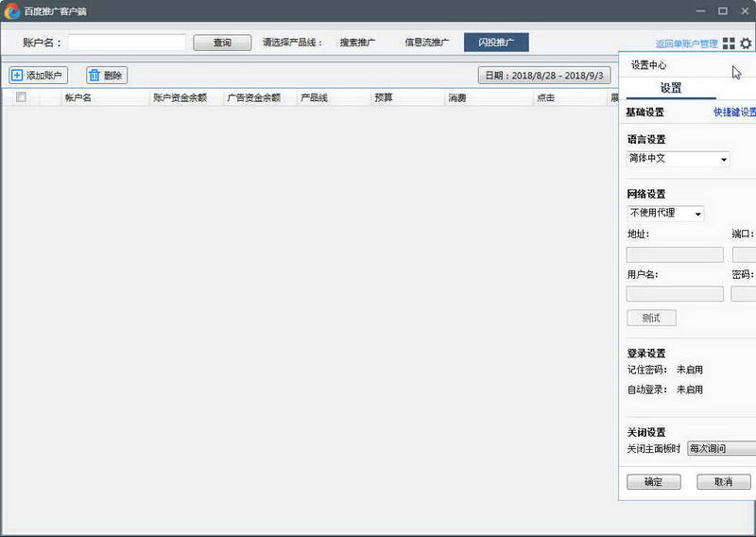Click the proxy 用户名 input field
Viewport: 756px width, 537px height.
point(675,294)
